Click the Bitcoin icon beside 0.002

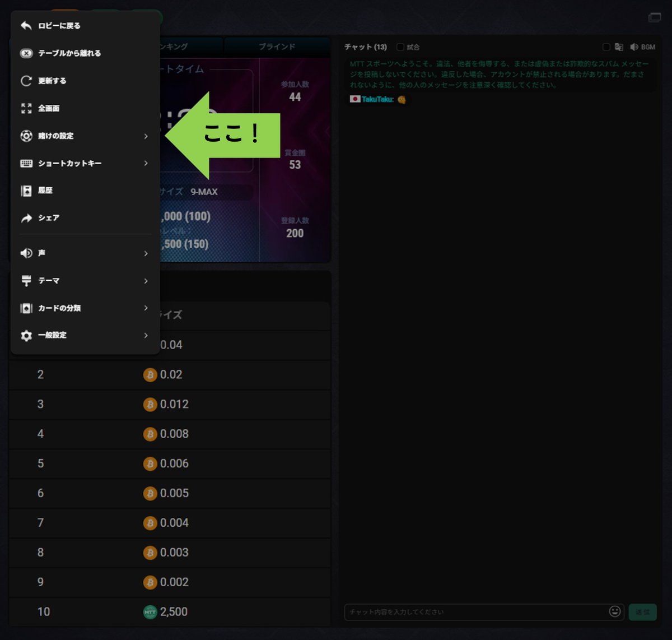(150, 583)
